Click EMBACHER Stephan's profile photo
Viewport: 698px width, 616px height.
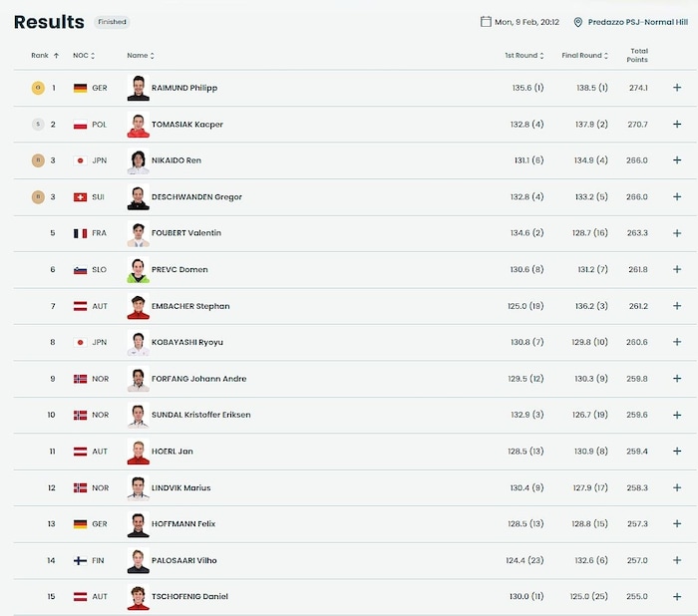click(138, 306)
